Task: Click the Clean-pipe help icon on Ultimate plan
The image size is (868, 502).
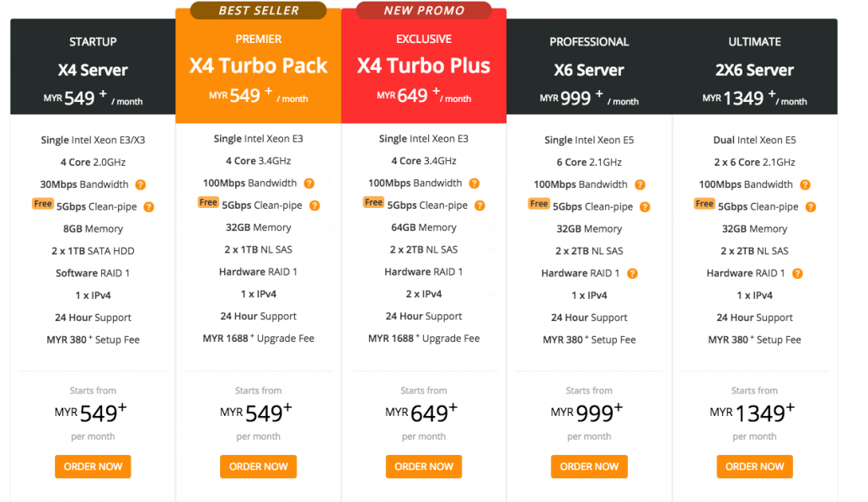Action: [811, 206]
